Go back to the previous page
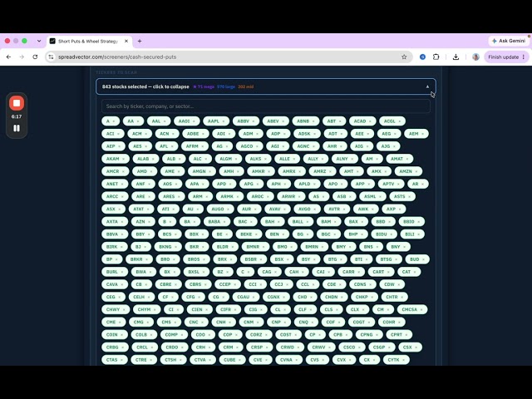 point(8,57)
